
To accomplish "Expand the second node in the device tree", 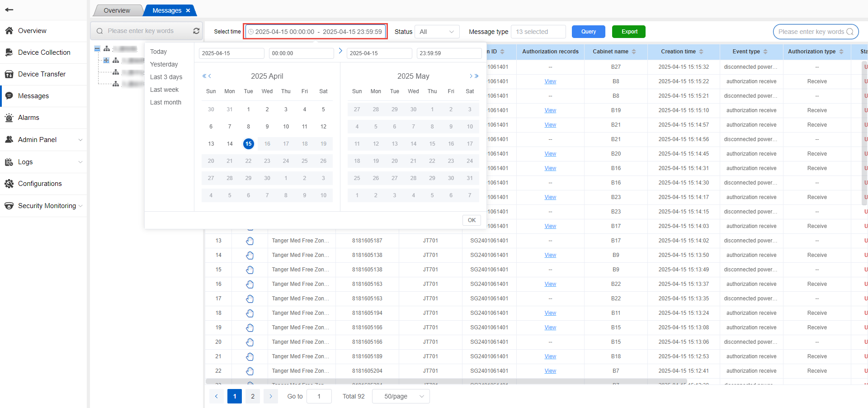I will point(106,60).
